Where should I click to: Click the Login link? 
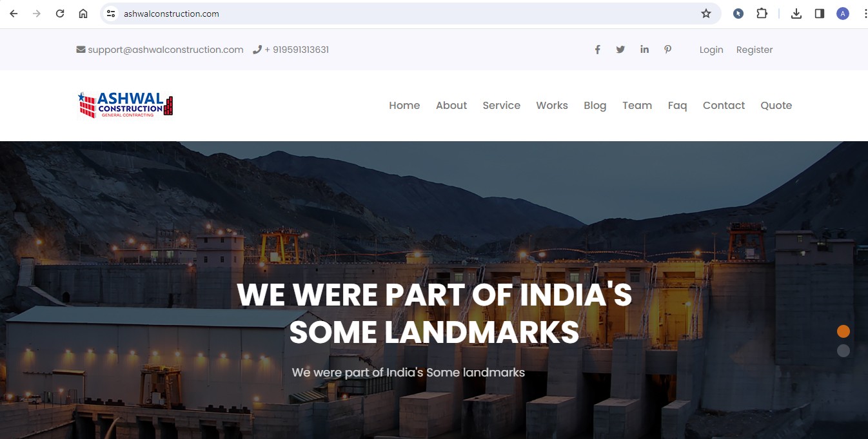pyautogui.click(x=711, y=50)
